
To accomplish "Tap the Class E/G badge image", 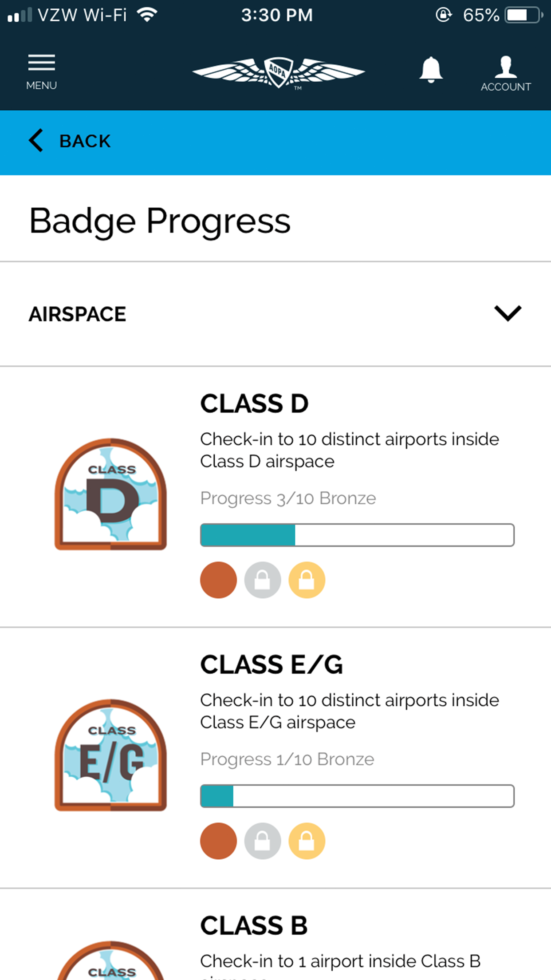I will [x=110, y=755].
